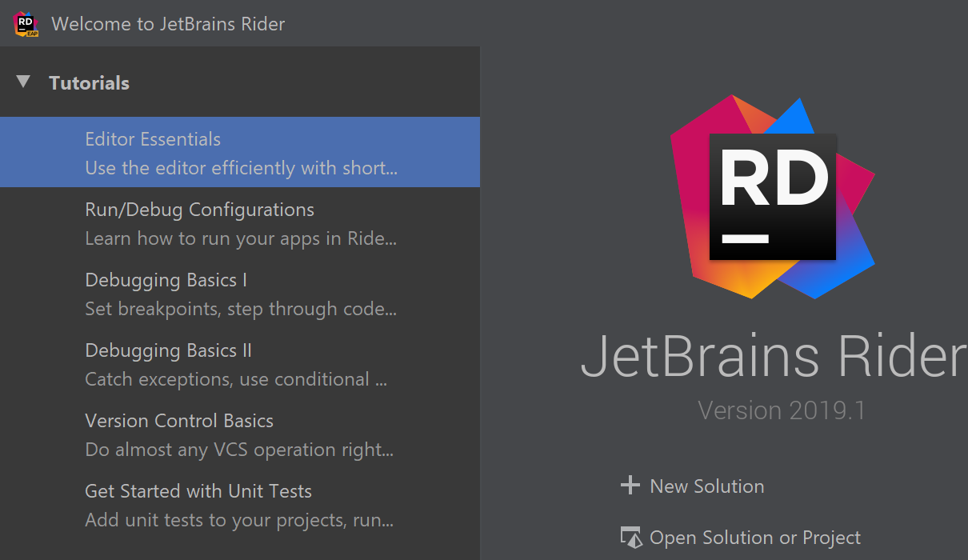The image size is (968, 560).
Task: Click the large Rider RD logo
Action: (772, 197)
